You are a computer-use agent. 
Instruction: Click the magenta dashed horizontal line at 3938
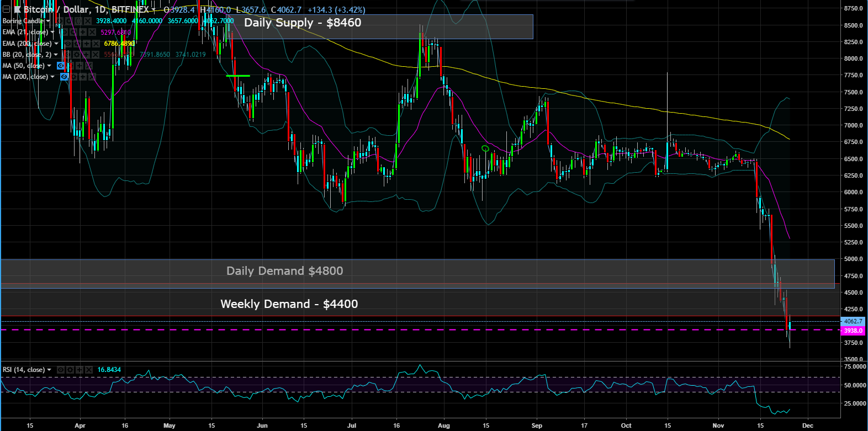click(420, 330)
